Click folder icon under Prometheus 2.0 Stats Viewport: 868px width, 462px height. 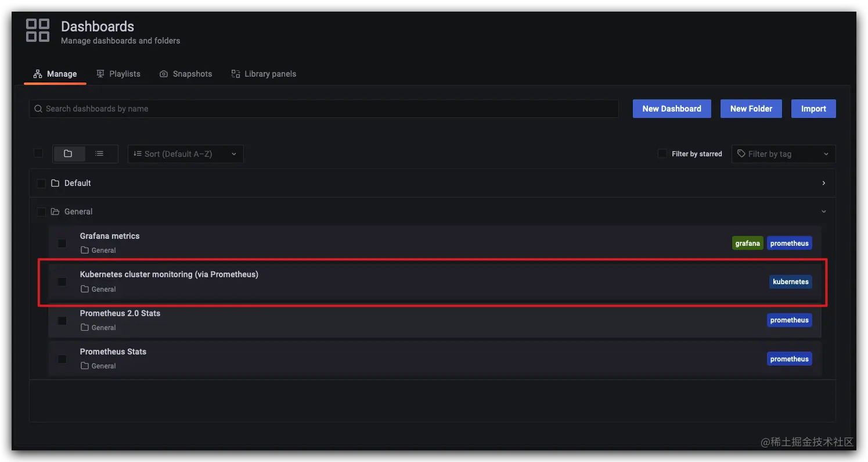[x=85, y=328]
